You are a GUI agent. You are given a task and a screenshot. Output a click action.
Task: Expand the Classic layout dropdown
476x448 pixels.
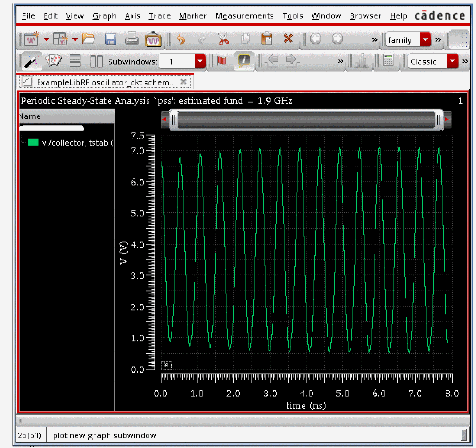click(x=453, y=62)
